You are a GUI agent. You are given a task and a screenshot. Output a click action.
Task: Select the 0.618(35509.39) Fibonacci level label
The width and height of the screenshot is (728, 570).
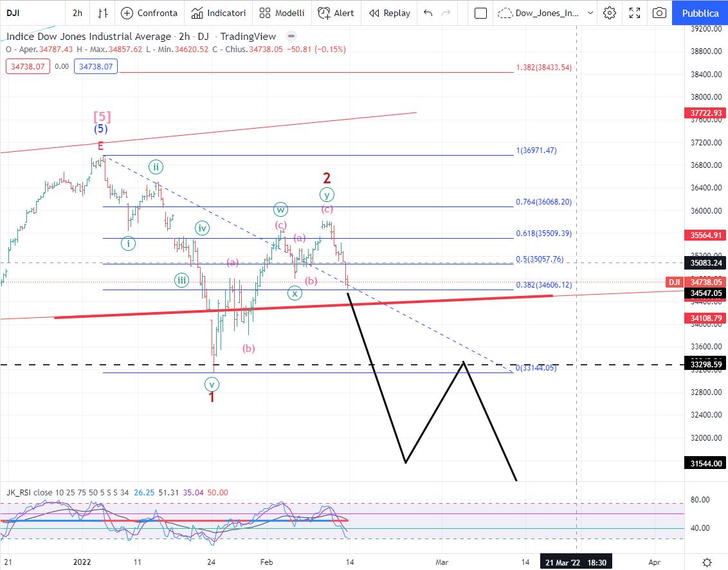[x=543, y=233]
